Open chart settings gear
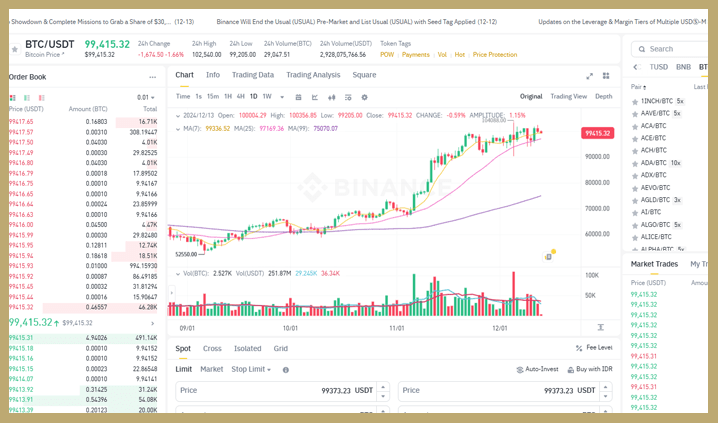The width and height of the screenshot is (718, 423). coord(364,97)
